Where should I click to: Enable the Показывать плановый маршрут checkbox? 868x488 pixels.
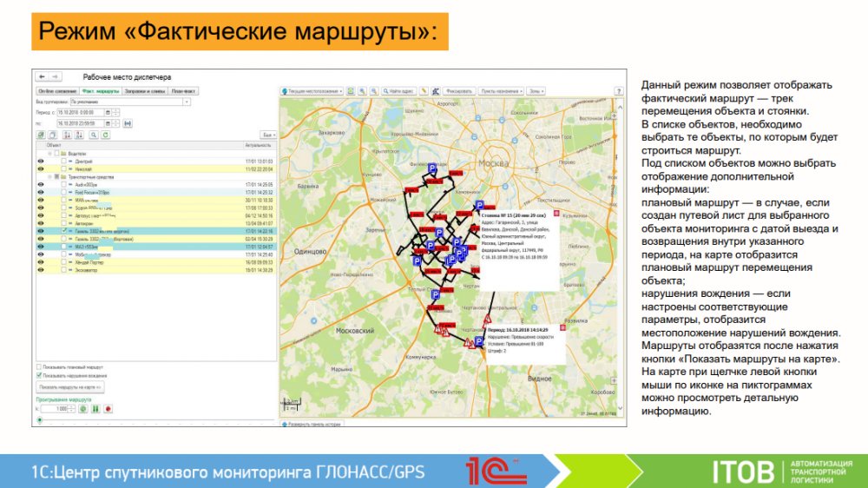[39, 367]
